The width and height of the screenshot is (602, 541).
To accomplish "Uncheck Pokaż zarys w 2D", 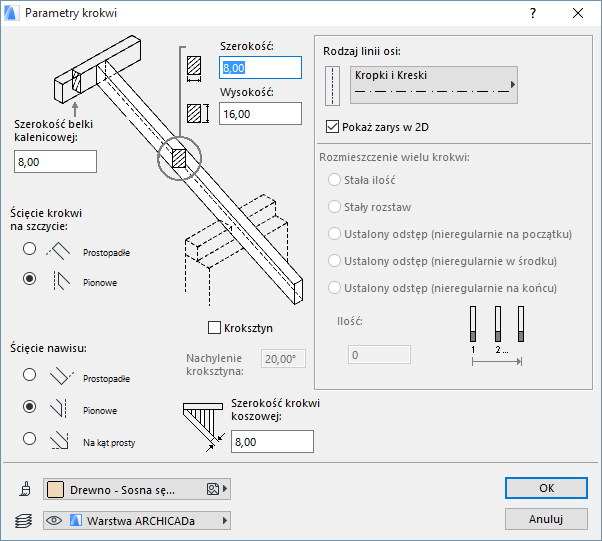I will pos(332,127).
